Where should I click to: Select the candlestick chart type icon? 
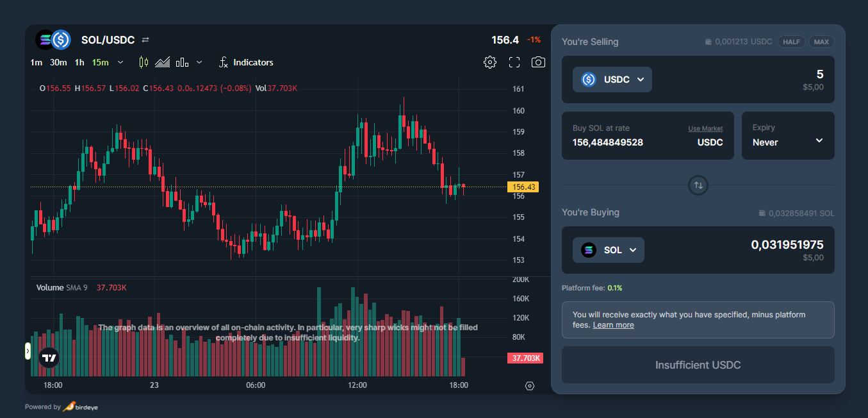pyautogui.click(x=143, y=62)
